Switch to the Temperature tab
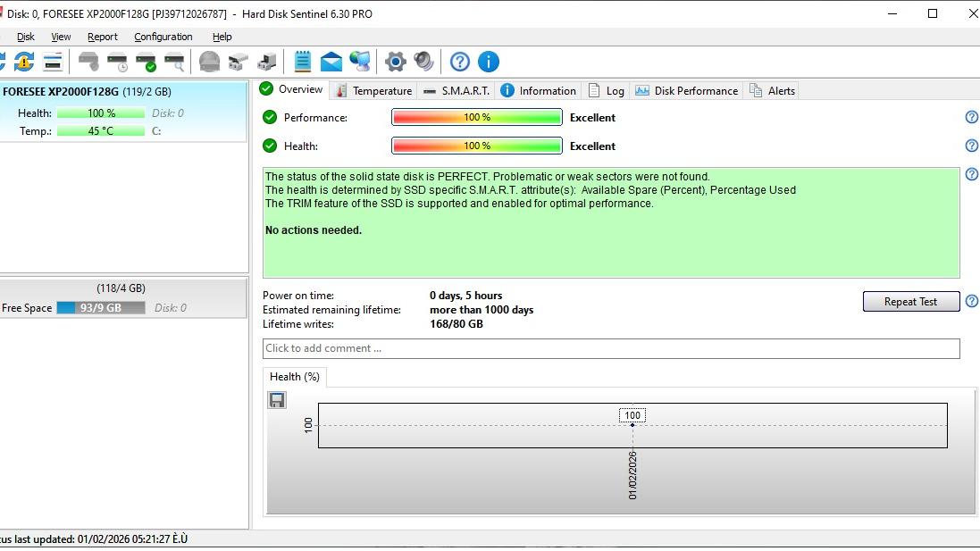 [x=373, y=90]
